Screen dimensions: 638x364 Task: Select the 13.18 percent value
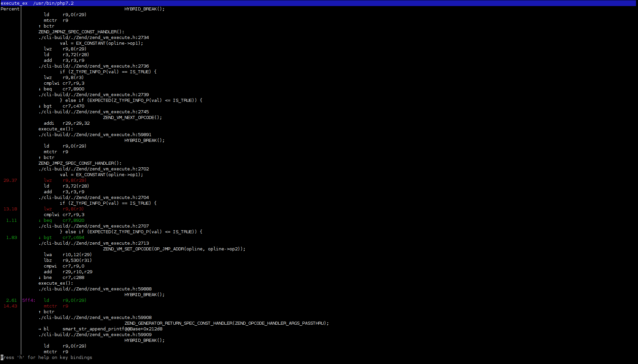(10, 209)
